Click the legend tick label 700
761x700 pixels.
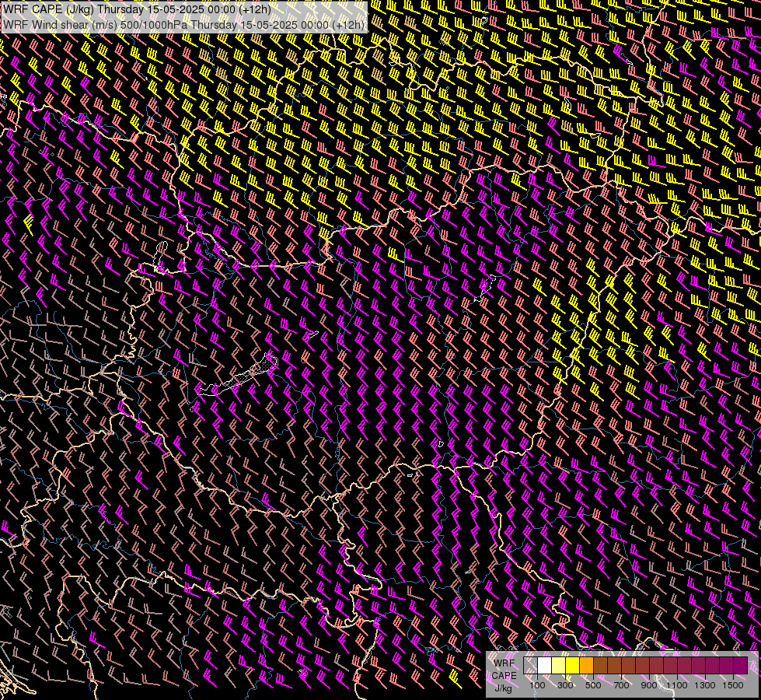click(x=621, y=685)
